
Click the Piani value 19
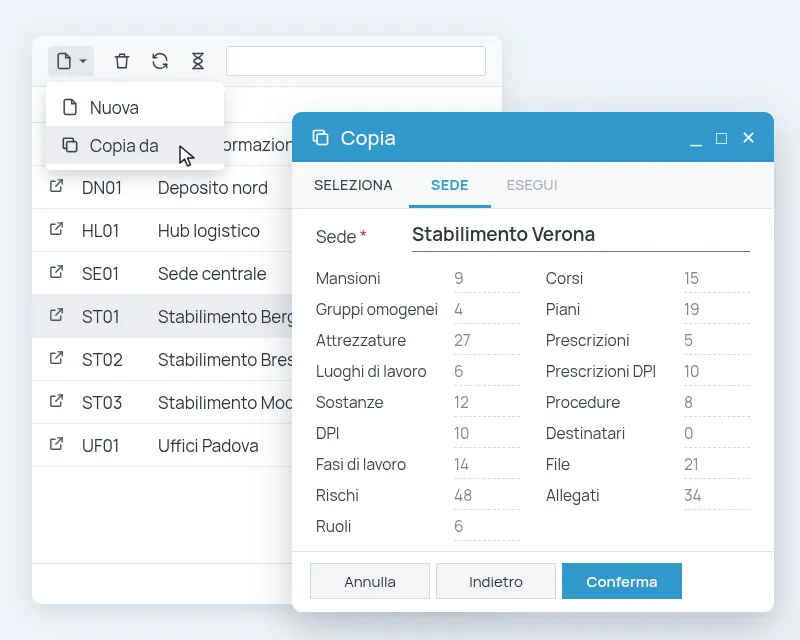point(717,310)
